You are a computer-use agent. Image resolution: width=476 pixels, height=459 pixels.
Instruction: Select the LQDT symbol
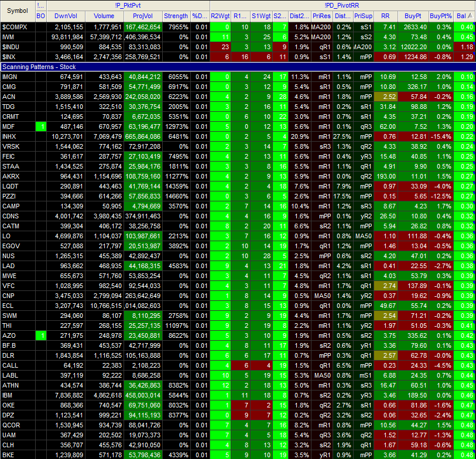11,186
